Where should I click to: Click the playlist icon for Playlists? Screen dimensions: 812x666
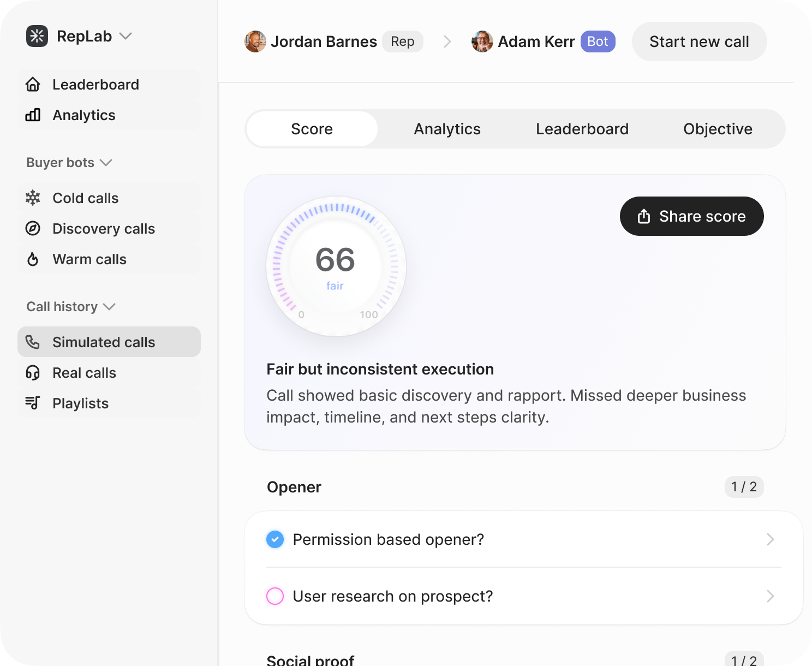(33, 403)
